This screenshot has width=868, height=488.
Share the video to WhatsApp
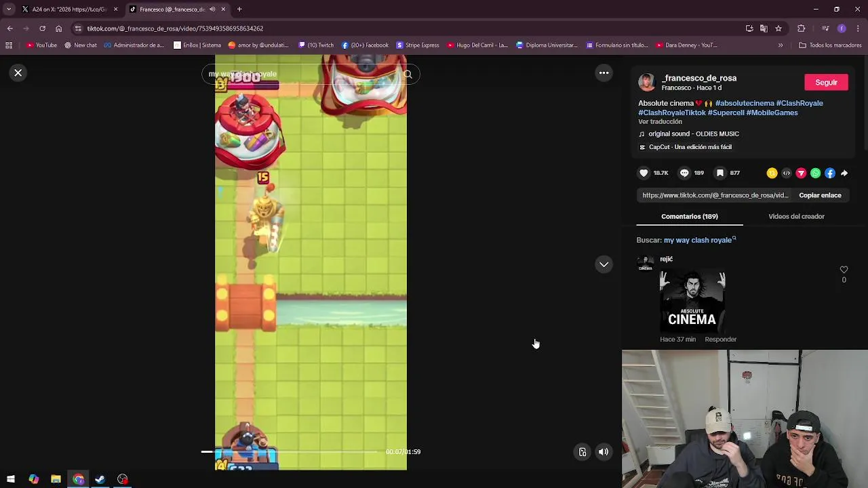[815, 174]
